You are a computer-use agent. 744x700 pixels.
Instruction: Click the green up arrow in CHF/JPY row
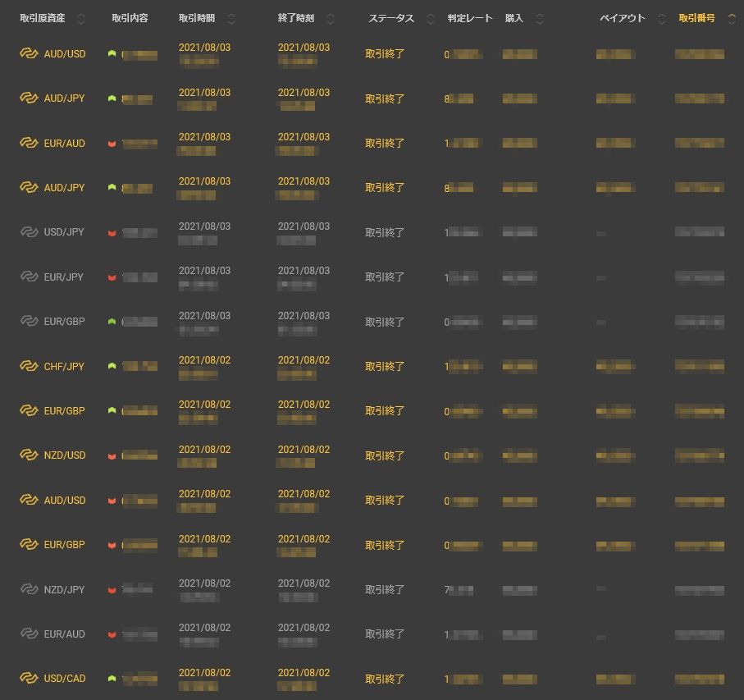point(112,367)
